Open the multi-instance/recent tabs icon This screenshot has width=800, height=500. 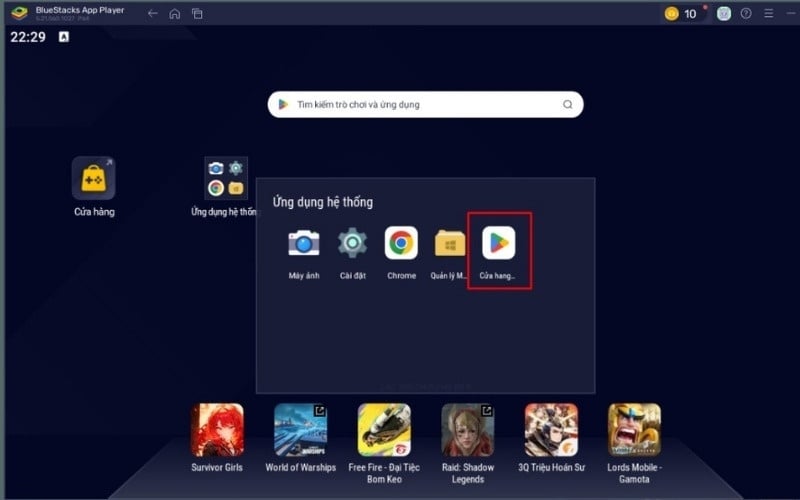click(x=197, y=14)
